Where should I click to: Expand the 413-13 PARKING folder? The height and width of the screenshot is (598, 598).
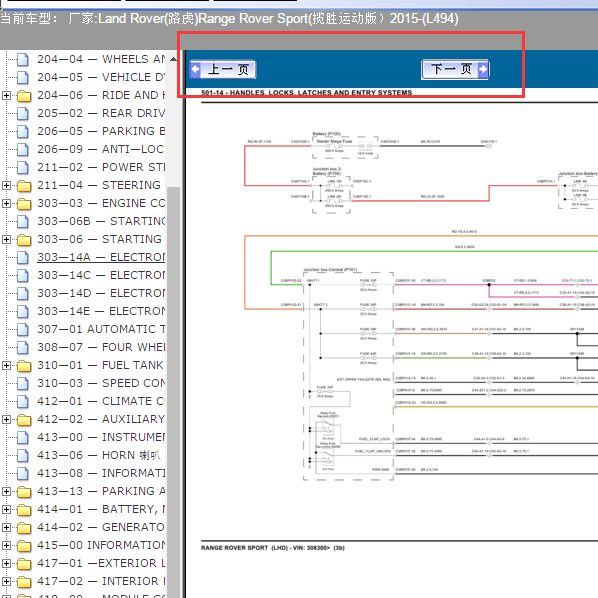(x=6, y=491)
